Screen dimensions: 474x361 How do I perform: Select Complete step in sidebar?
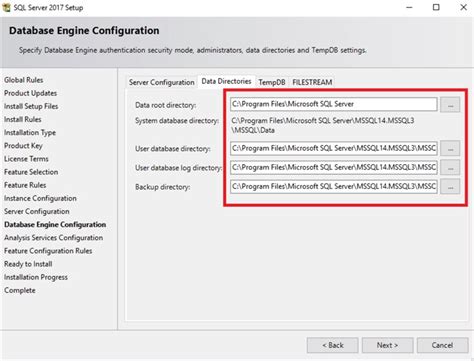pyautogui.click(x=20, y=290)
